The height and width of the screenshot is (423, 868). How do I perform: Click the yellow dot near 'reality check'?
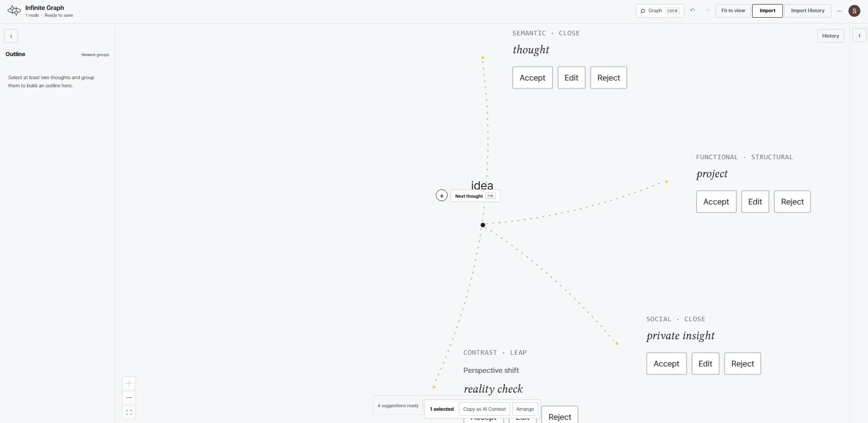434,387
